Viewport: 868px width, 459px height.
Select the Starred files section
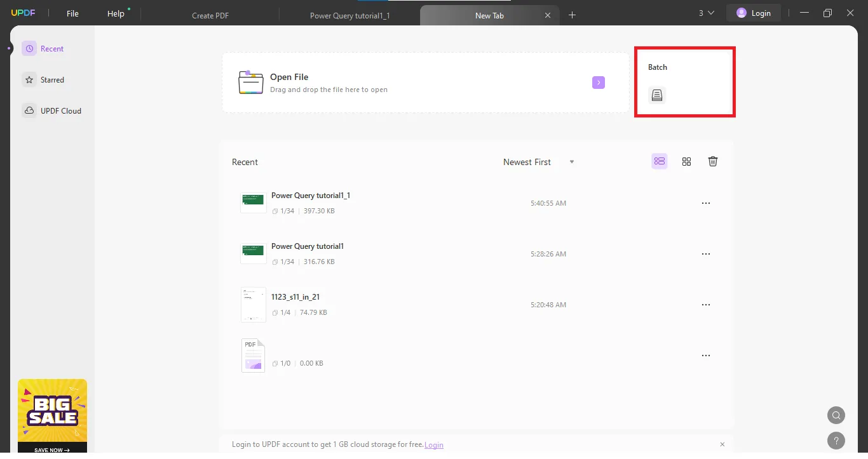[53, 79]
